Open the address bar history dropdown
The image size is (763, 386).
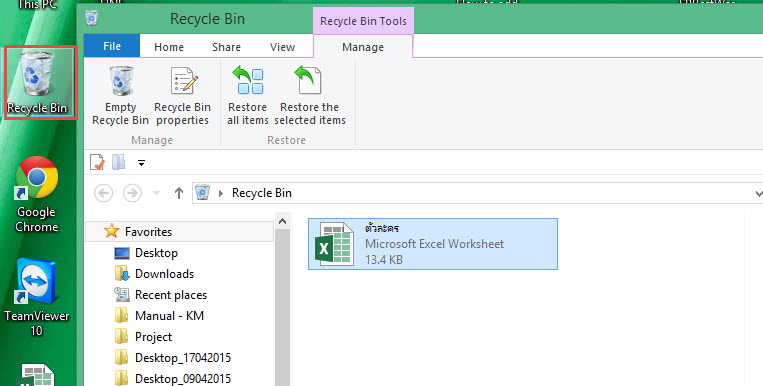tap(758, 193)
